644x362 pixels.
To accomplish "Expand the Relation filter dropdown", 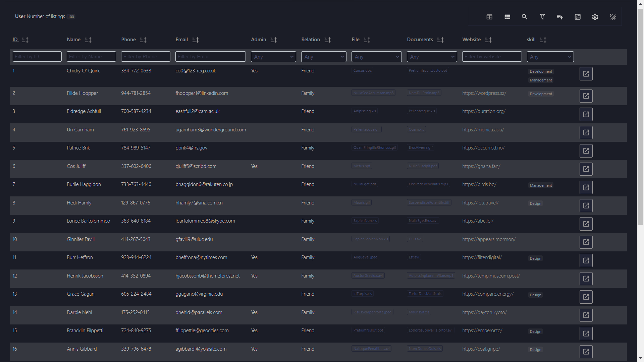I will coord(324,57).
